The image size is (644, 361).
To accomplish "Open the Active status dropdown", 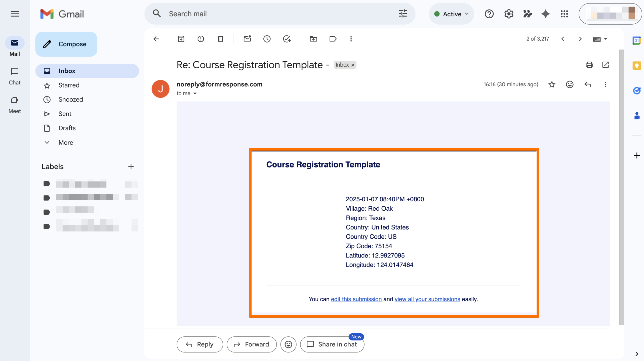I will coord(451,14).
